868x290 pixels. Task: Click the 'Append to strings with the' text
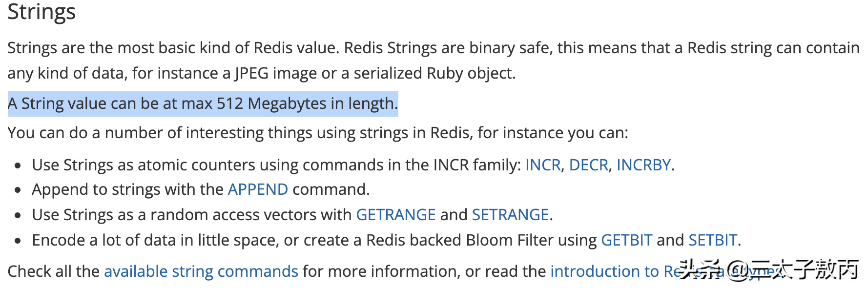pos(128,189)
